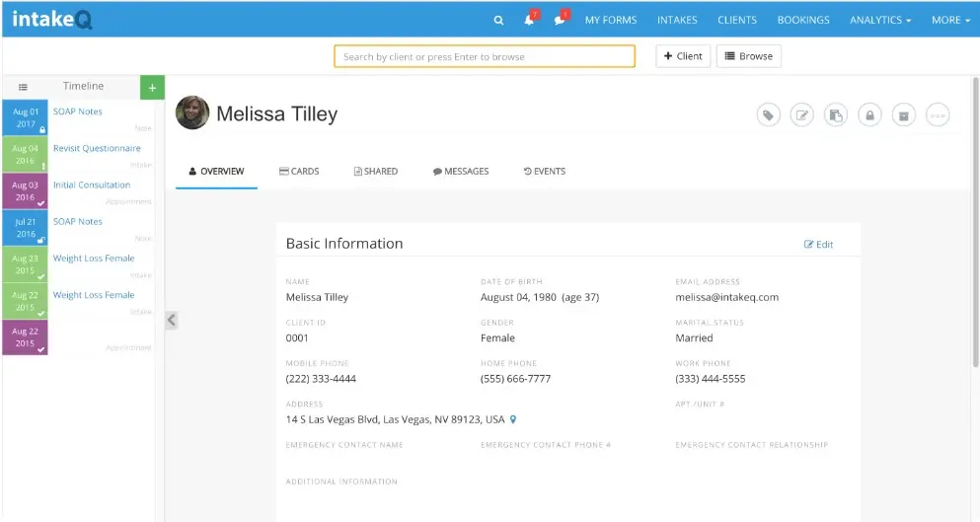Switch to the Cards tab
The width and height of the screenshot is (980, 522).
click(x=299, y=172)
